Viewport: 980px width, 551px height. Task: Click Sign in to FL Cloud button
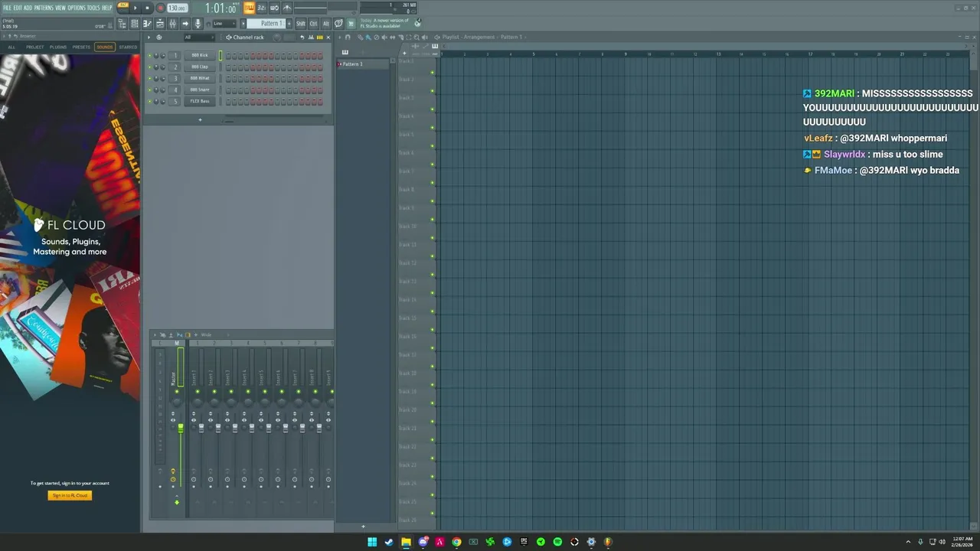70,495
